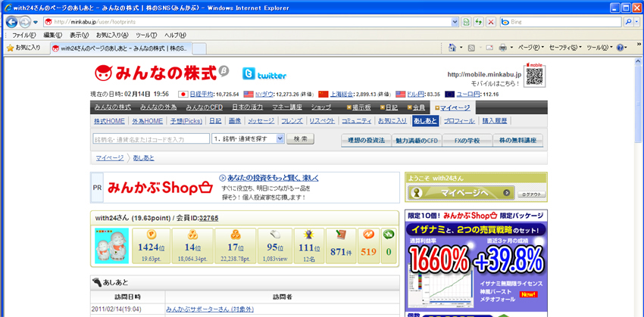This screenshot has height=317, width=644.
Task: Click the stock name or code search field
Action: (x=140, y=139)
